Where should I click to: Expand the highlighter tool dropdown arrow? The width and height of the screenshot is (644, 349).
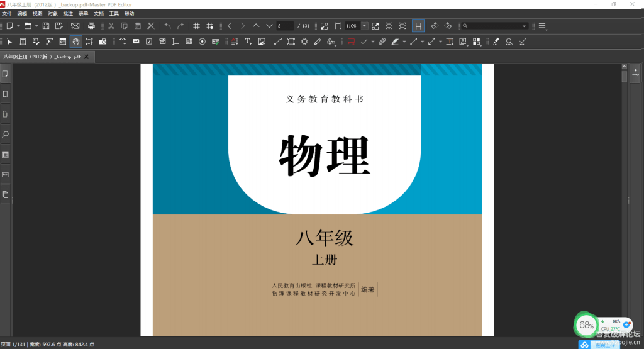pos(404,42)
